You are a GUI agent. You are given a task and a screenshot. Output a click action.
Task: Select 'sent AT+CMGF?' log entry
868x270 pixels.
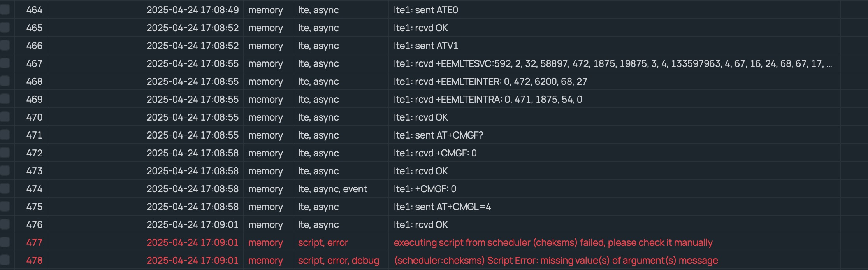click(x=438, y=135)
